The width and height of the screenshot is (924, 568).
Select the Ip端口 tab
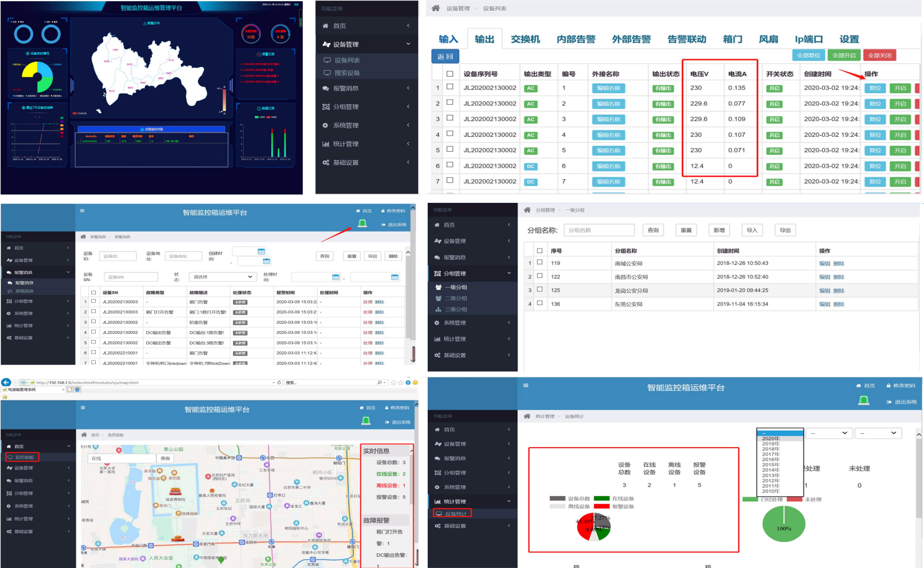point(809,39)
